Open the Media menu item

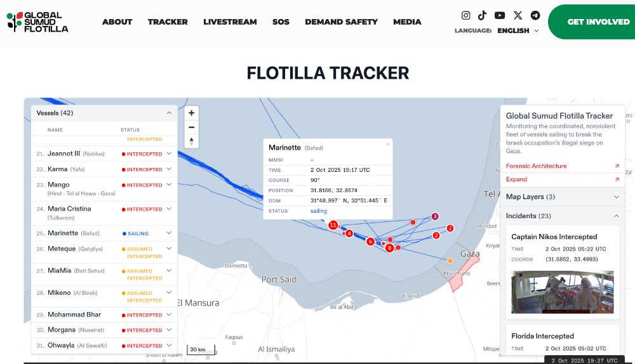click(407, 22)
